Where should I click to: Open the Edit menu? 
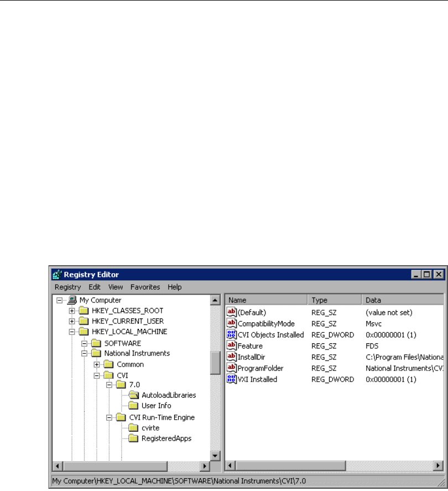(94, 287)
